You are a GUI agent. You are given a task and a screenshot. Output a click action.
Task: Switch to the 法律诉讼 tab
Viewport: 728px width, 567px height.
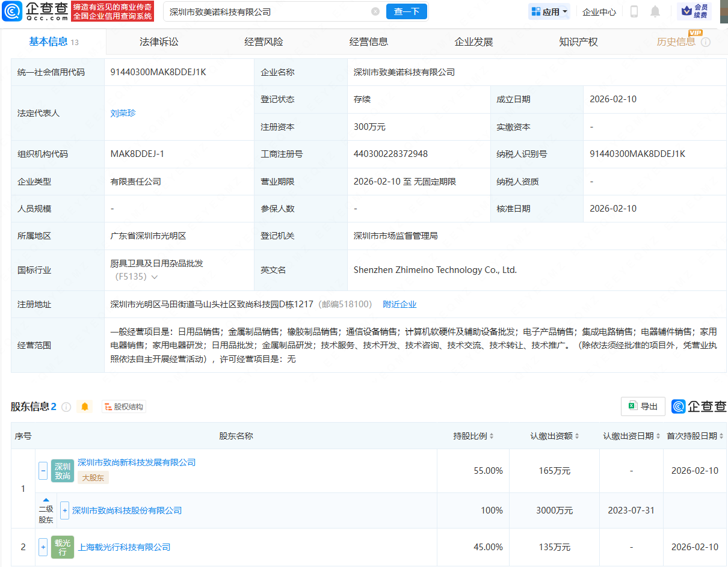[x=159, y=42]
